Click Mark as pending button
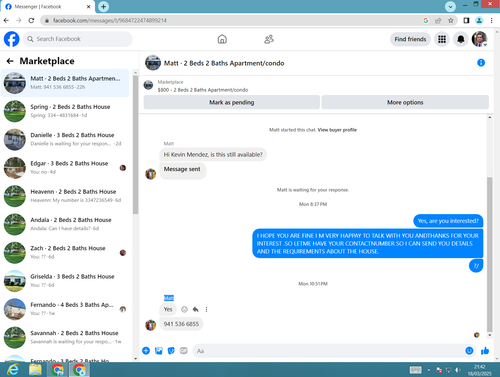 (x=232, y=102)
